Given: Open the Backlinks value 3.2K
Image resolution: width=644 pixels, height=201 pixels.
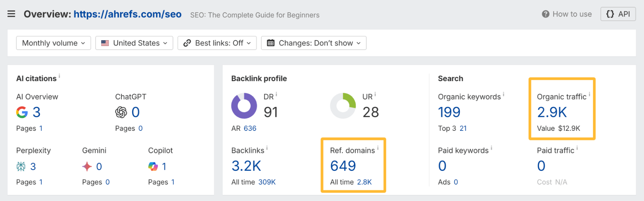Looking at the screenshot, I should click(246, 166).
